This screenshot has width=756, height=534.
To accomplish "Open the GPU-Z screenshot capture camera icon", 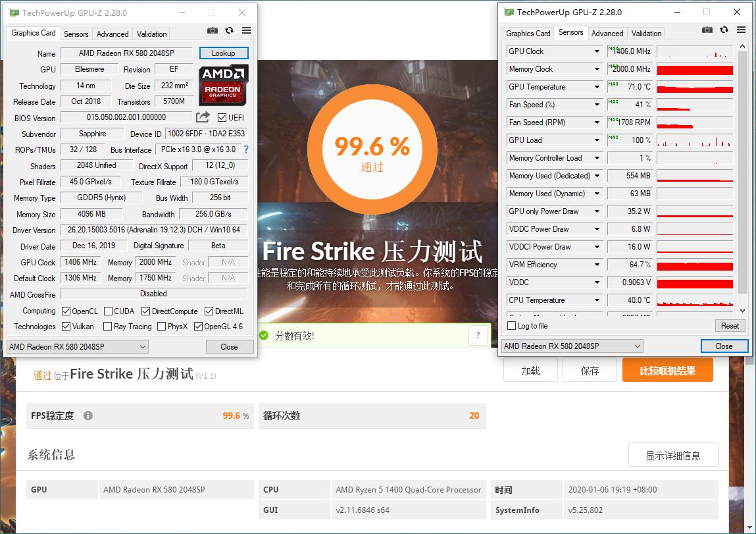I will click(x=212, y=30).
